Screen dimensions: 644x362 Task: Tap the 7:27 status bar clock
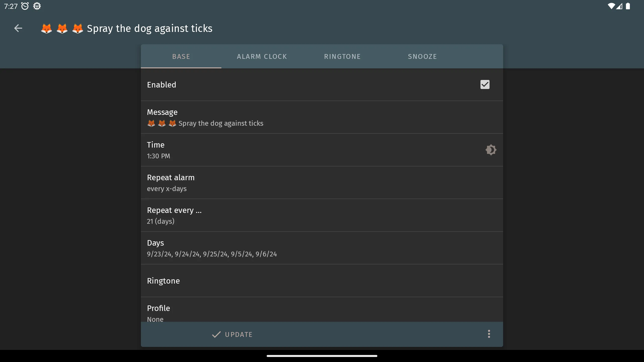(11, 6)
